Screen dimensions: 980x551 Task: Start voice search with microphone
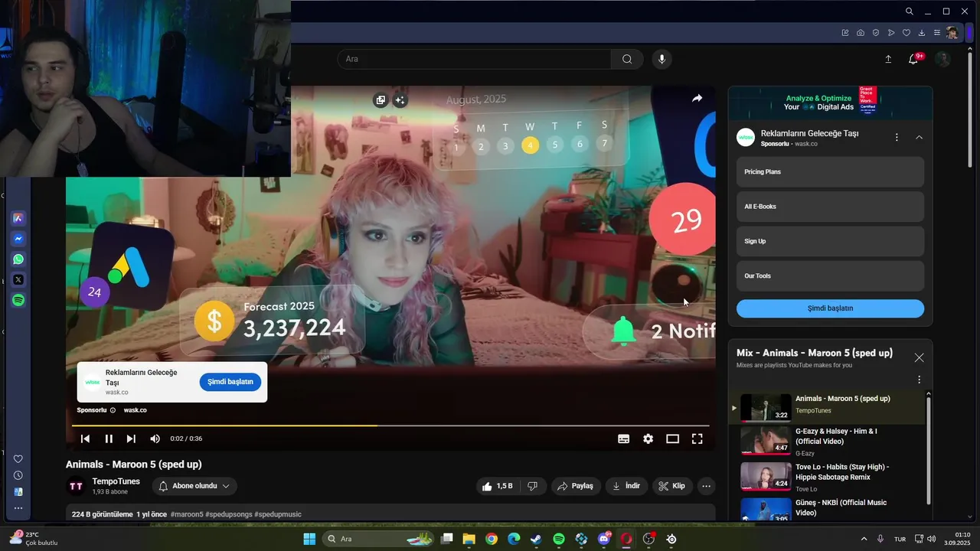662,59
